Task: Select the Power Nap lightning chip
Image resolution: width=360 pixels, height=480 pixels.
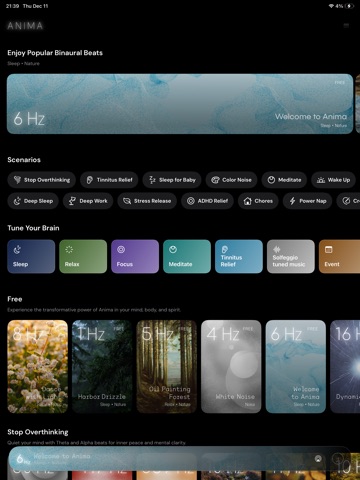Action: [307, 201]
